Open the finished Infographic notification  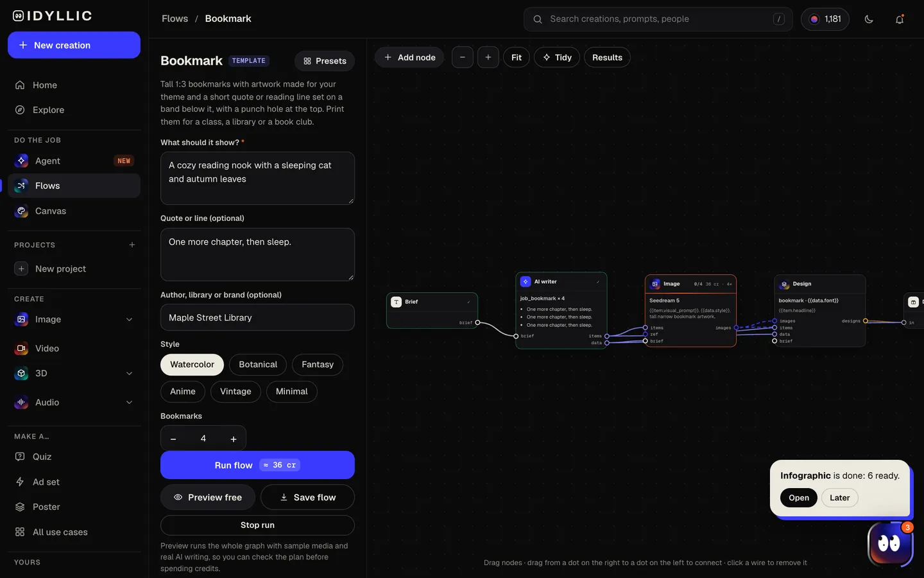point(799,498)
